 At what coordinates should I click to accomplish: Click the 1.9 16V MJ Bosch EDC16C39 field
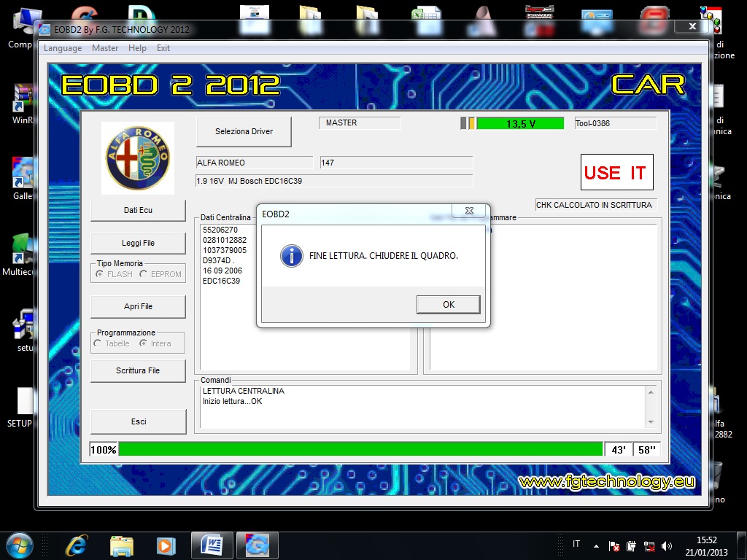click(x=334, y=181)
